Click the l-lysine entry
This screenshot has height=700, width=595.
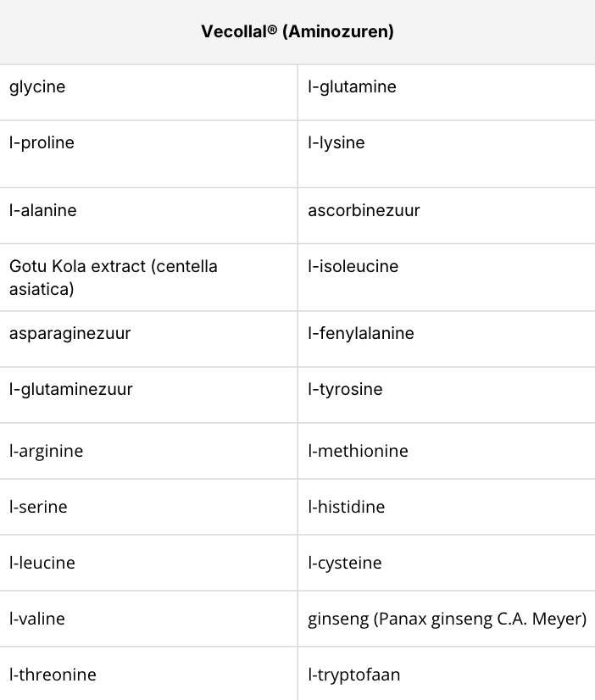[x=336, y=142]
